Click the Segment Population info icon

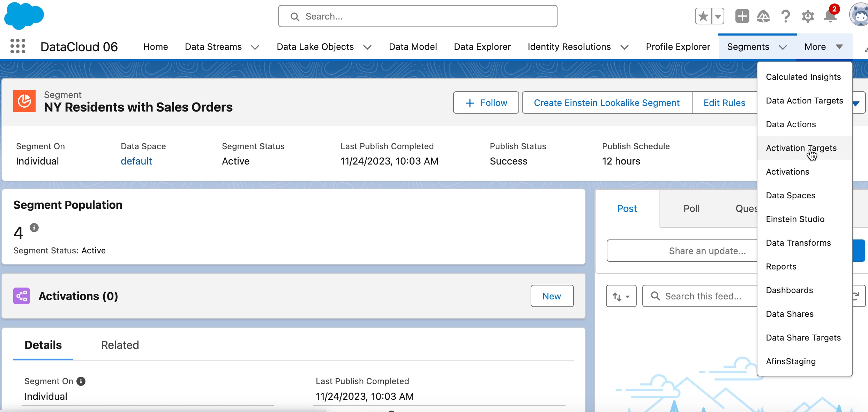click(34, 228)
